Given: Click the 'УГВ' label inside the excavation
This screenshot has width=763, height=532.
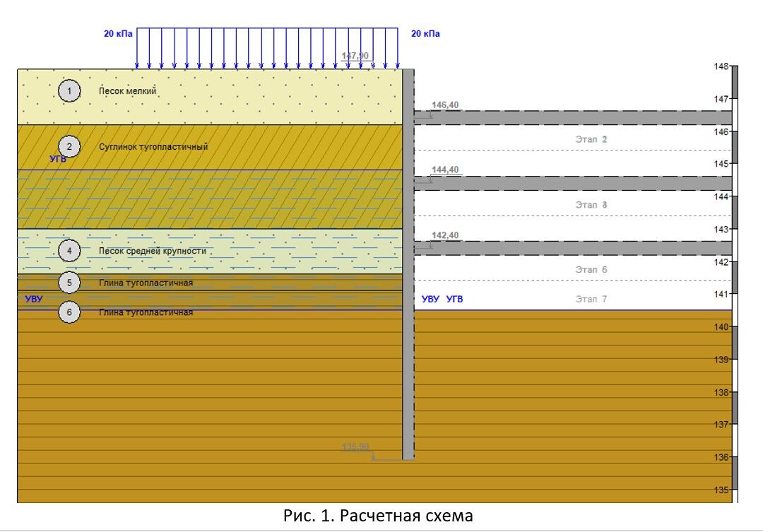Looking at the screenshot, I should click(454, 299).
